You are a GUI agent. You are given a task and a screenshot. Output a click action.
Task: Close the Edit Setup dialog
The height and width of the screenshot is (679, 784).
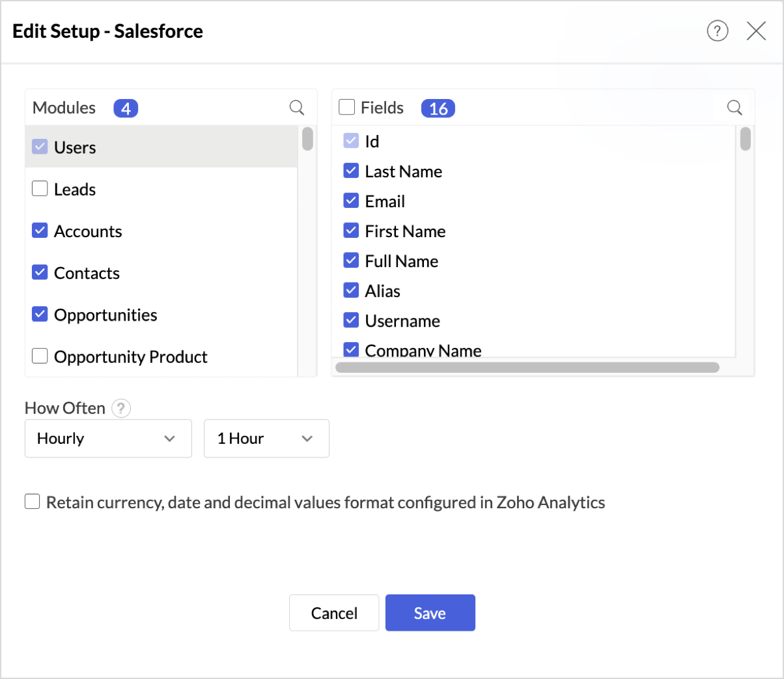pos(756,31)
